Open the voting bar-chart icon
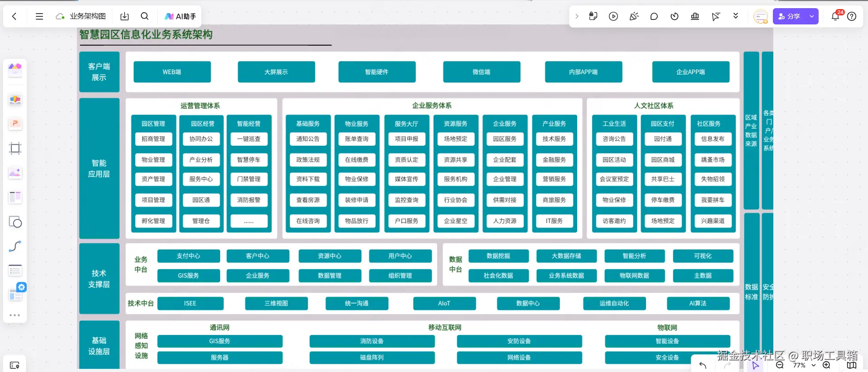The image size is (868, 372). (x=695, y=16)
